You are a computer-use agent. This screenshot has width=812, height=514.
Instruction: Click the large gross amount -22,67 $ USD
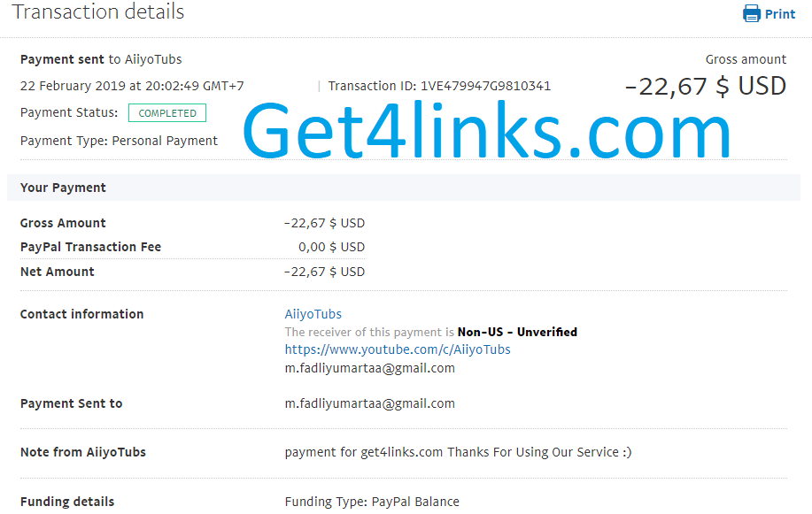tap(706, 86)
